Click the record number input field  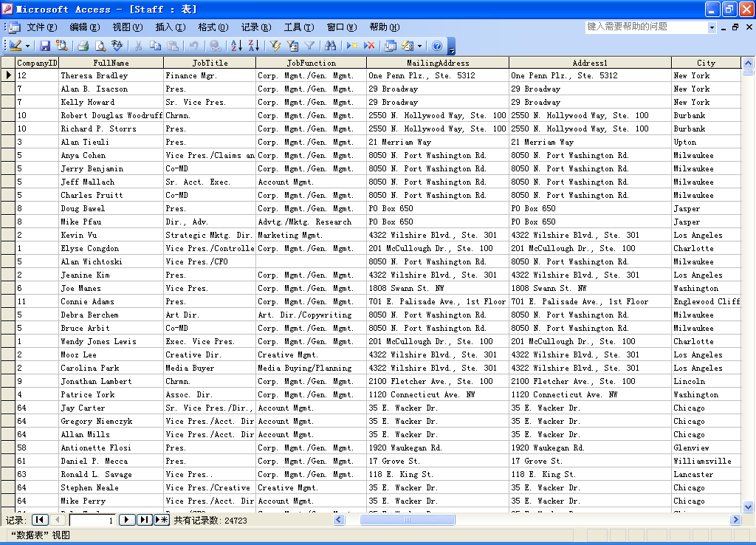[92, 520]
